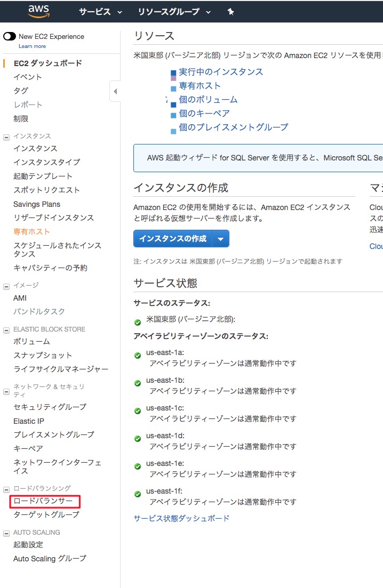
Task: Open インスタンスタイプ in sidebar
Action: [47, 163]
